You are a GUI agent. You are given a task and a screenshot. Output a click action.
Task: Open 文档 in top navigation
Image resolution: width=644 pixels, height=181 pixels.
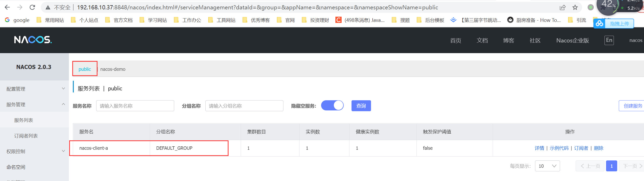click(x=482, y=40)
